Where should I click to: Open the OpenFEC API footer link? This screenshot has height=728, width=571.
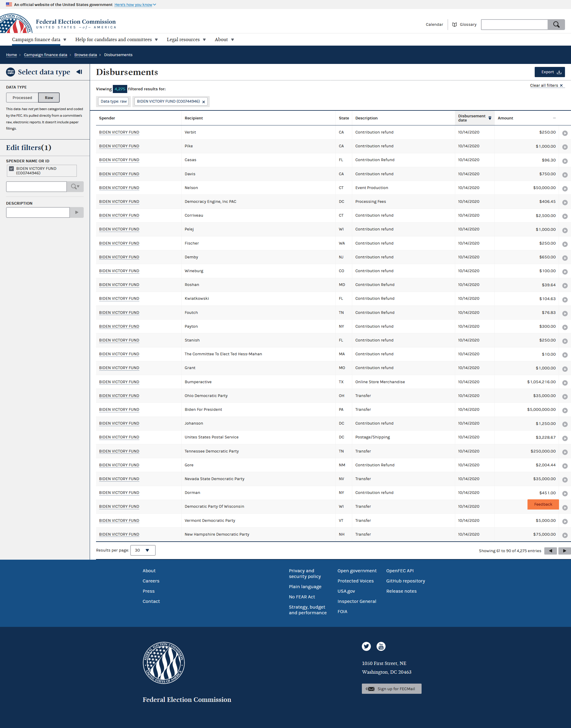click(400, 570)
